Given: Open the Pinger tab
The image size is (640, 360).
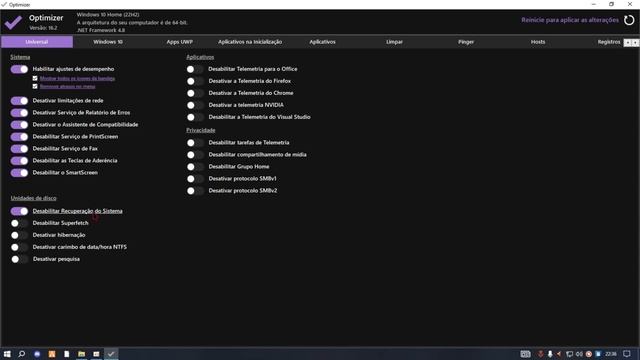Looking at the screenshot, I should [x=466, y=42].
